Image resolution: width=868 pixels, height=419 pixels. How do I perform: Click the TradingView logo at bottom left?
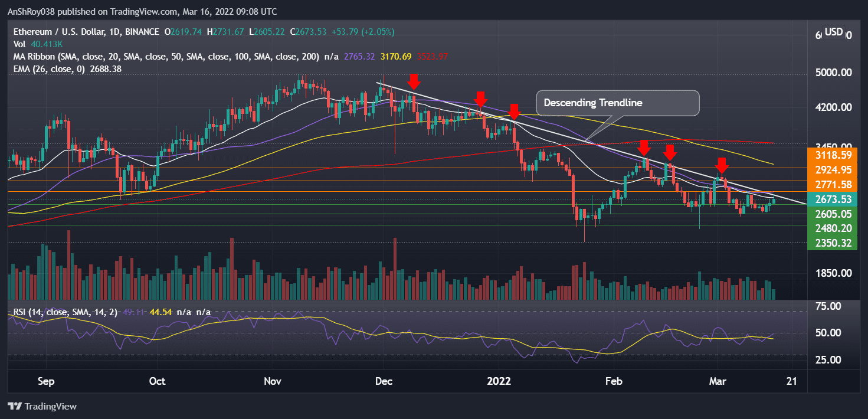point(41,406)
